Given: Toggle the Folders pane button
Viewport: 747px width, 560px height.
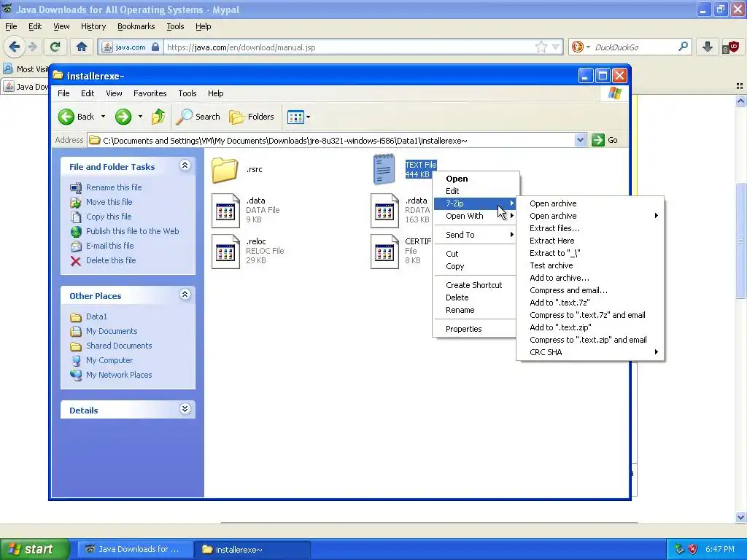Looking at the screenshot, I should point(252,117).
